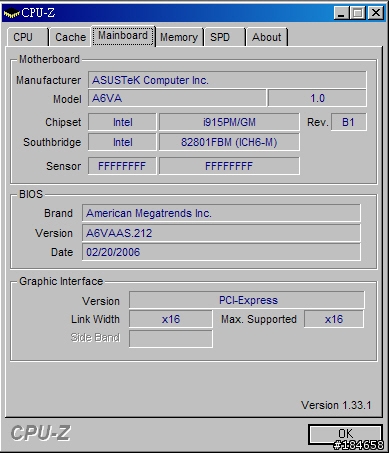Click the southbridge field 82801FBM (ICH6-M)

click(229, 142)
